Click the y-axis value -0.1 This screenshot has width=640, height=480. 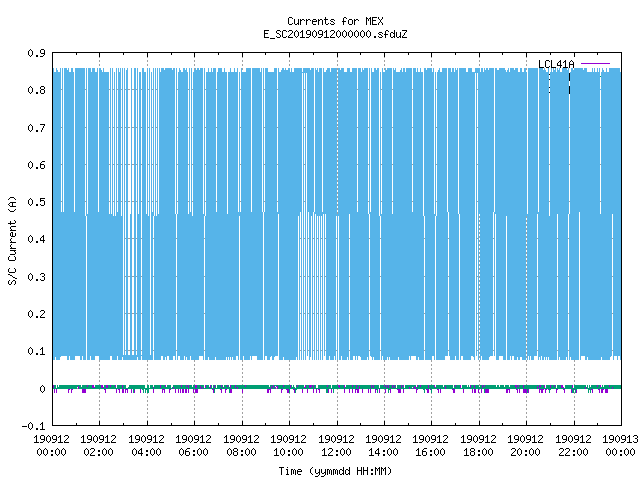33,426
